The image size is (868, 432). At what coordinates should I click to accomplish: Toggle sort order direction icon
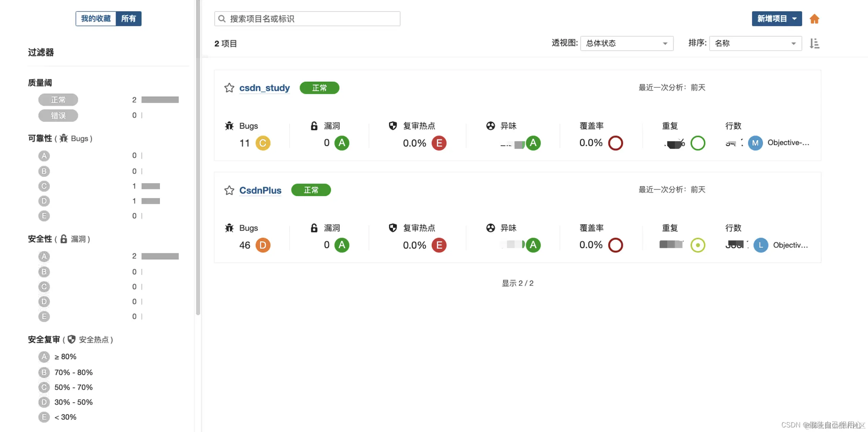pyautogui.click(x=815, y=44)
